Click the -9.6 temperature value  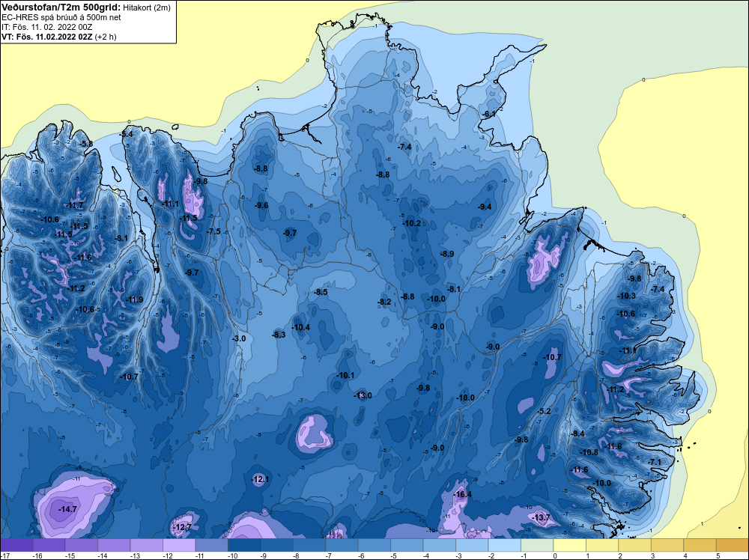click(x=261, y=205)
